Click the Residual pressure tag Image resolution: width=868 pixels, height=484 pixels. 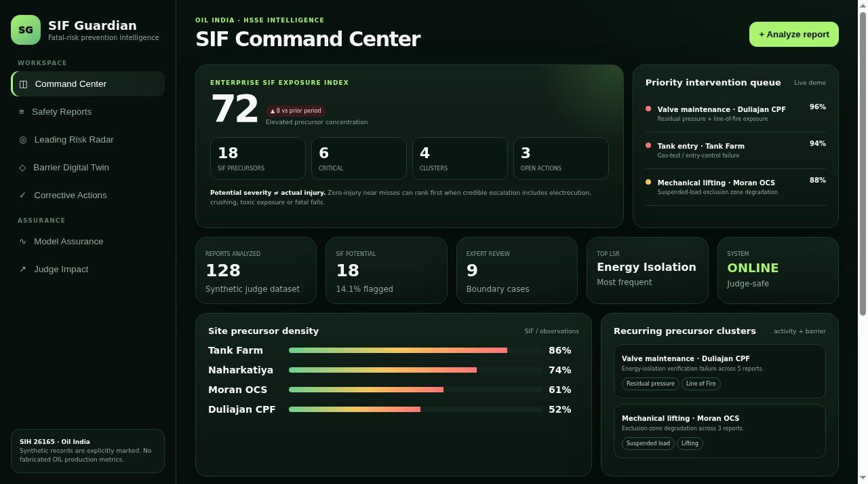[x=650, y=384]
